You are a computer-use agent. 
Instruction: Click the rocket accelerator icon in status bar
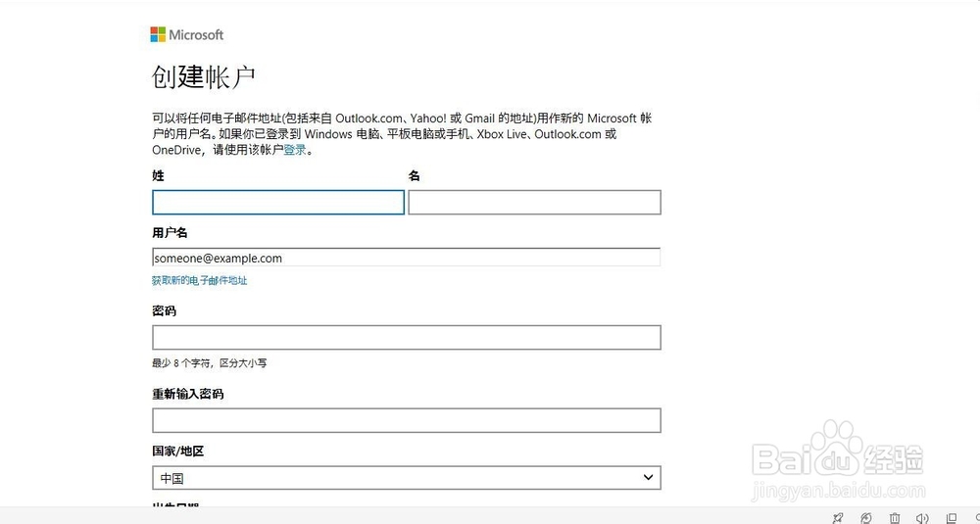(x=838, y=518)
